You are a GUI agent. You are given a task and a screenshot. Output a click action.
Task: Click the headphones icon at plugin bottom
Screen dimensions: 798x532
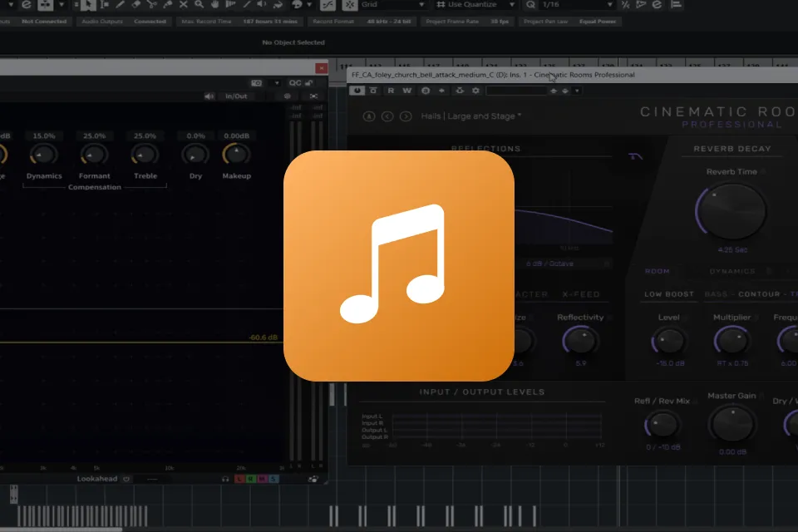tap(225, 479)
